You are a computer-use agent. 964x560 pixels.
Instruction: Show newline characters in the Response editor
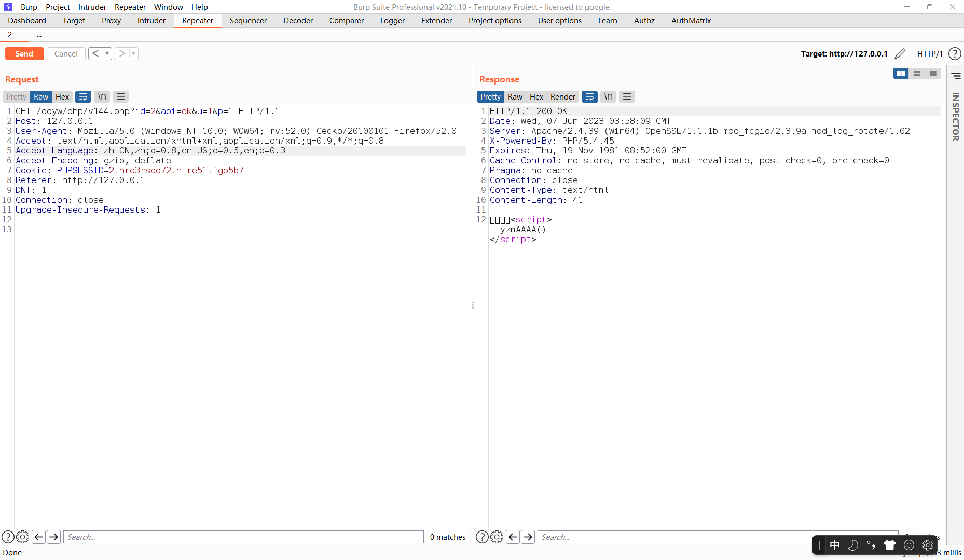pos(608,96)
